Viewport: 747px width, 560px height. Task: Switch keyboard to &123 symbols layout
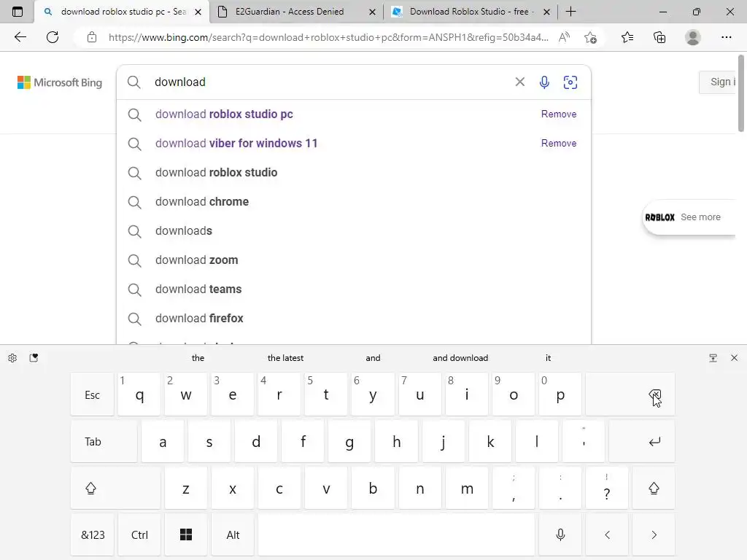tap(93, 534)
